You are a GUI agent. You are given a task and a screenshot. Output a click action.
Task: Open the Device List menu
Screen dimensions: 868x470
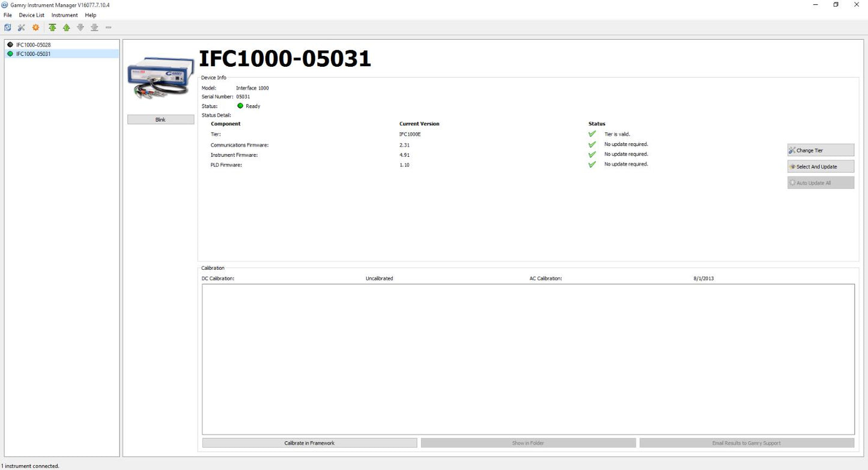point(31,15)
